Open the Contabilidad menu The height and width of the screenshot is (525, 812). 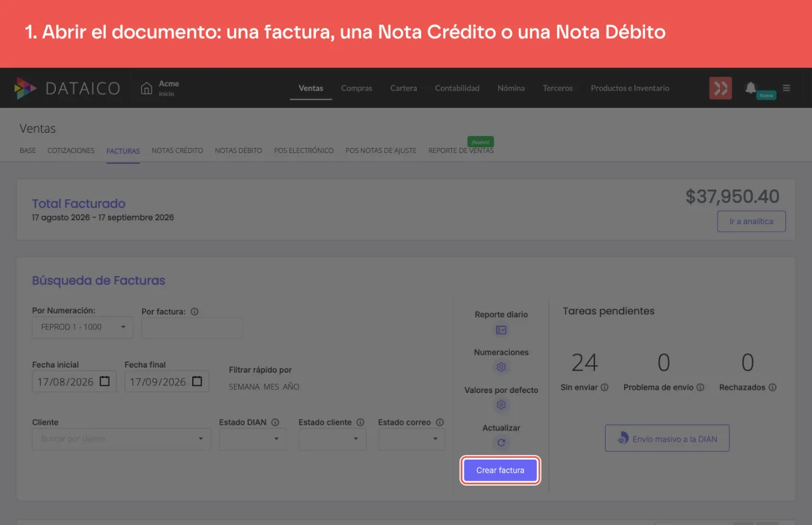pos(457,88)
